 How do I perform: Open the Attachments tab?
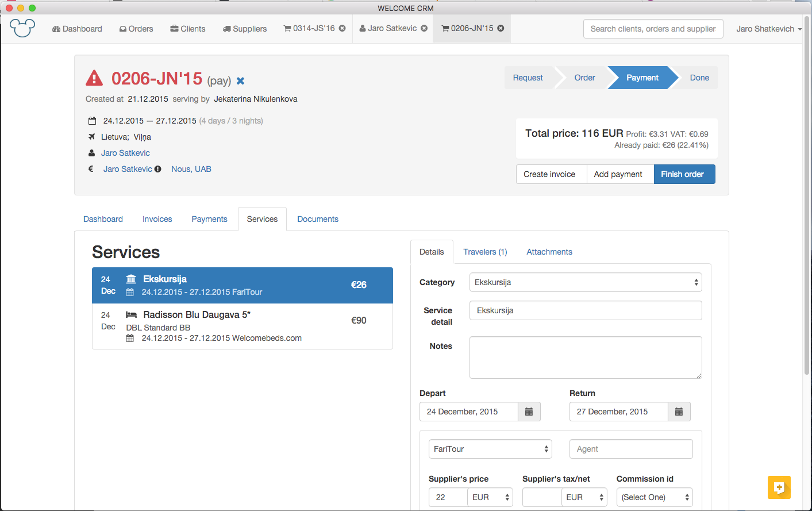pyautogui.click(x=549, y=252)
